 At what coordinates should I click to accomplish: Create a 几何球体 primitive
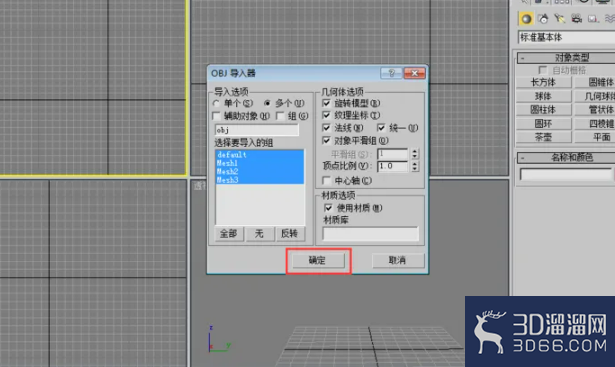pos(595,96)
